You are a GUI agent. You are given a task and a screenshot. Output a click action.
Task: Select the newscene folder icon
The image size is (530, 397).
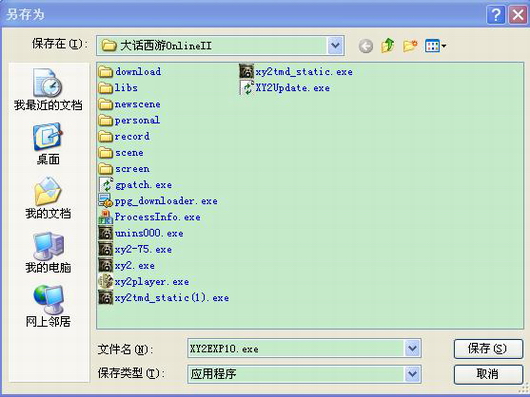[105, 104]
